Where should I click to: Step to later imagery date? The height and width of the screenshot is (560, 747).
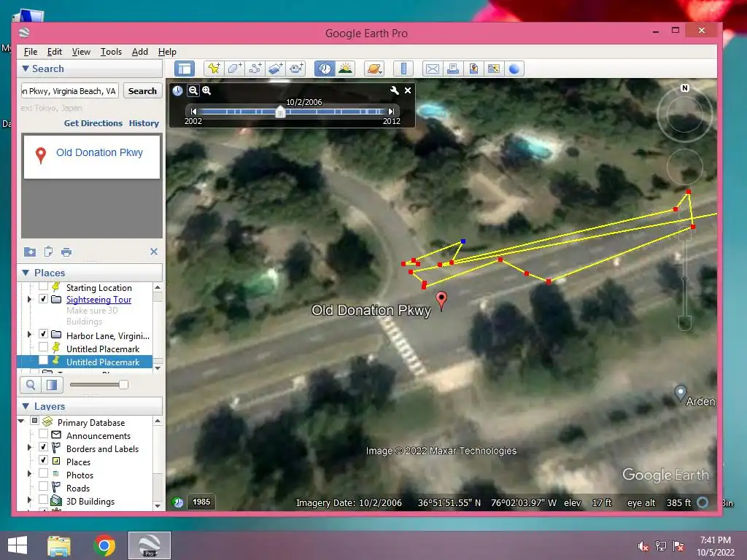(391, 112)
